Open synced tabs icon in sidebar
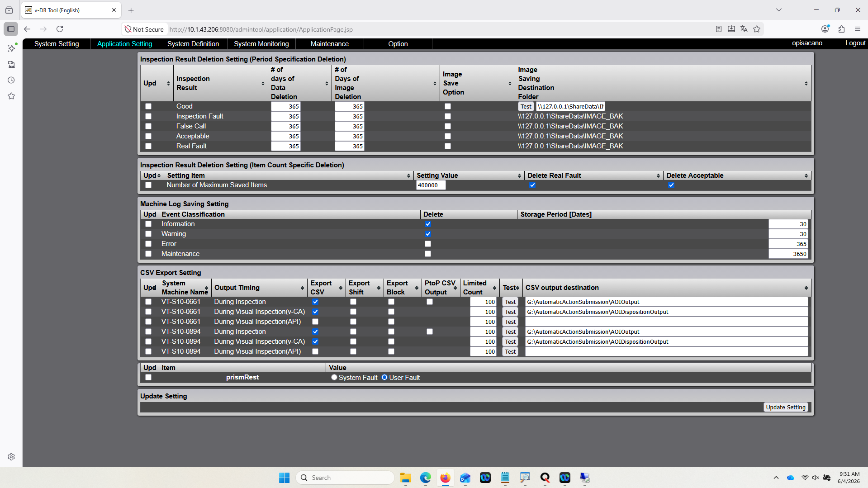 (x=11, y=64)
